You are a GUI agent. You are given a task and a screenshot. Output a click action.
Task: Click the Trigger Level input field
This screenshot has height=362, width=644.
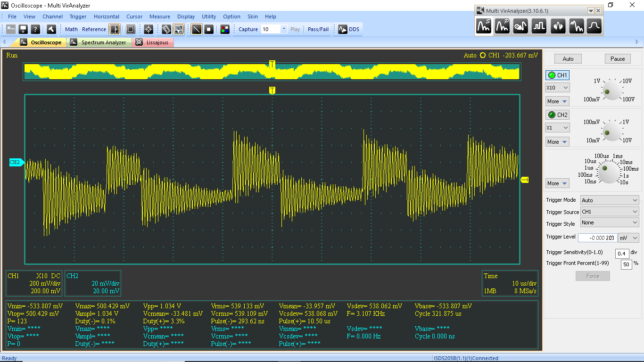coord(597,238)
